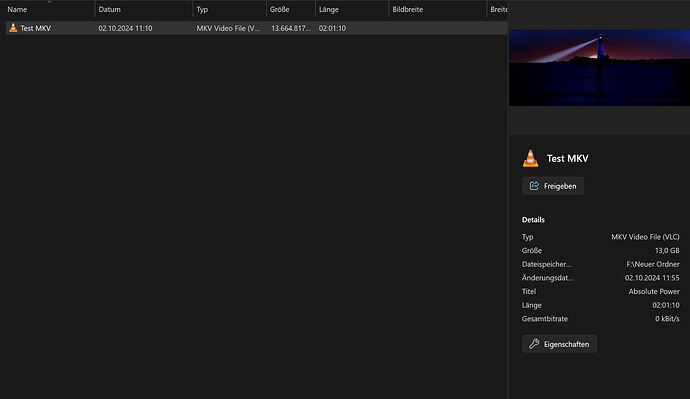Click title value Absolute Power
The width and height of the screenshot is (690, 399).
[654, 291]
